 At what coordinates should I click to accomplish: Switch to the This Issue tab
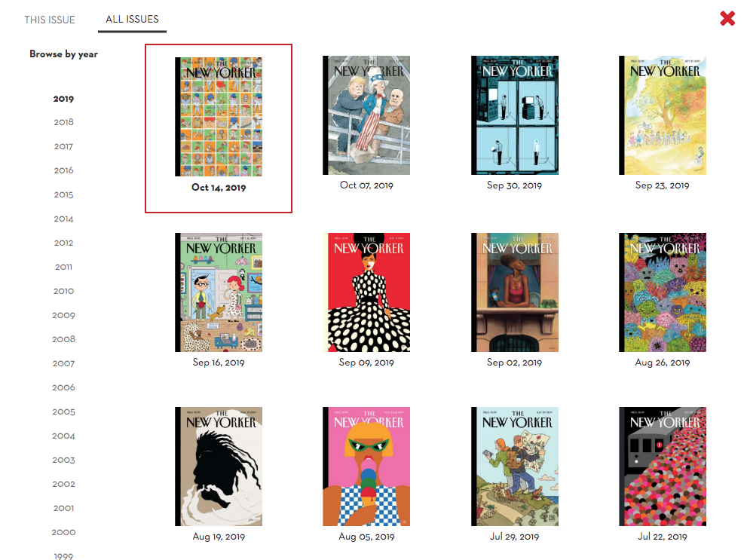[50, 20]
